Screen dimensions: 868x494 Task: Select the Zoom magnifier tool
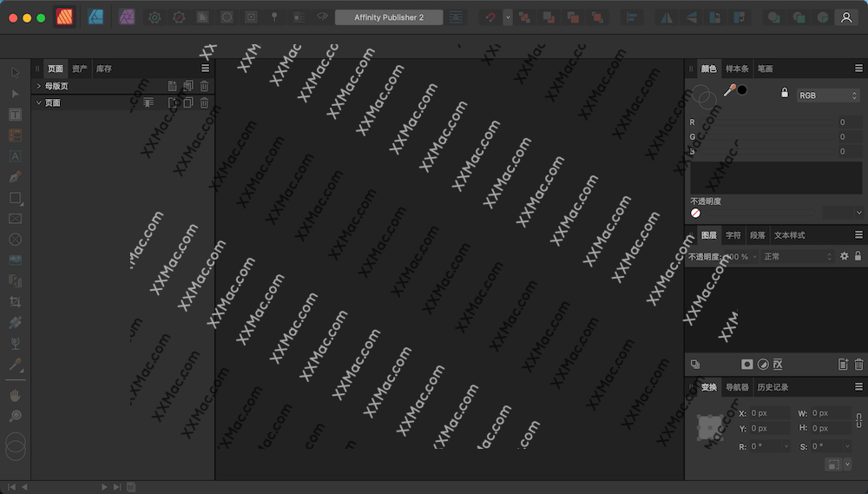pyautogui.click(x=15, y=416)
